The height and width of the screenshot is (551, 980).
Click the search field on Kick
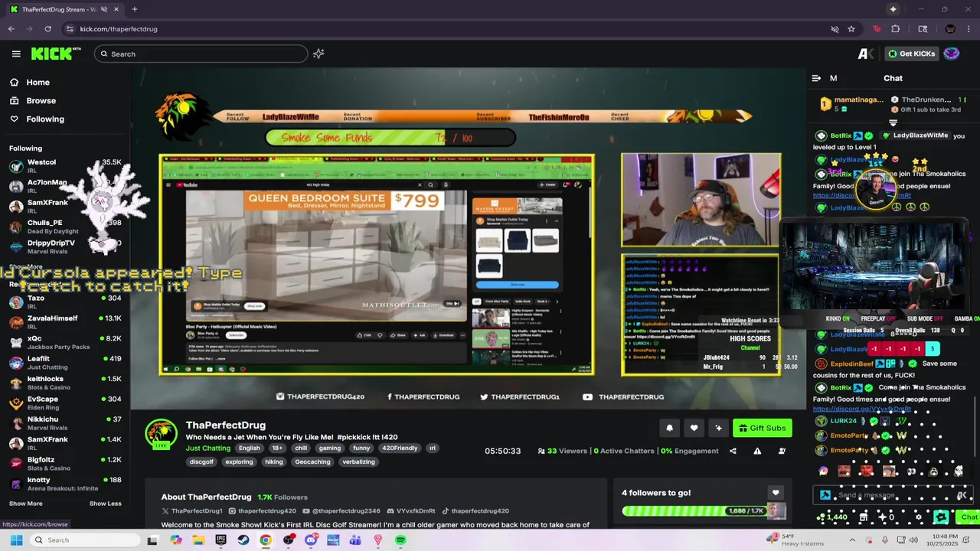pyautogui.click(x=201, y=54)
